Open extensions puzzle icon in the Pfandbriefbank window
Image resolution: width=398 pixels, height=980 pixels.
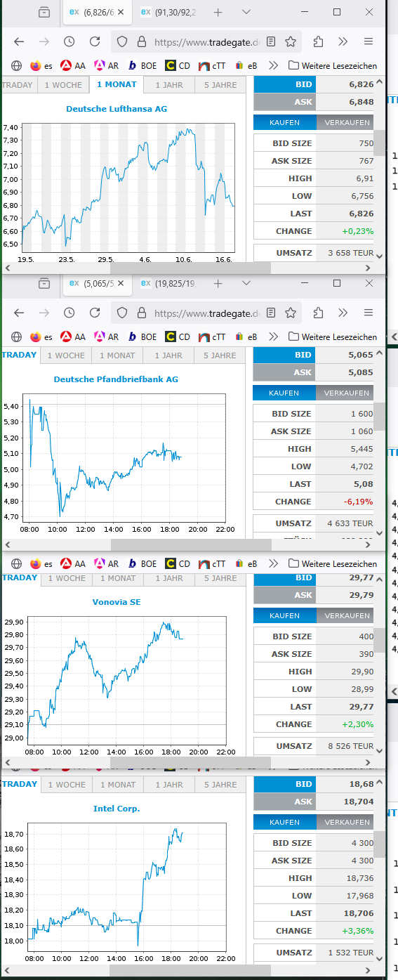click(x=318, y=313)
